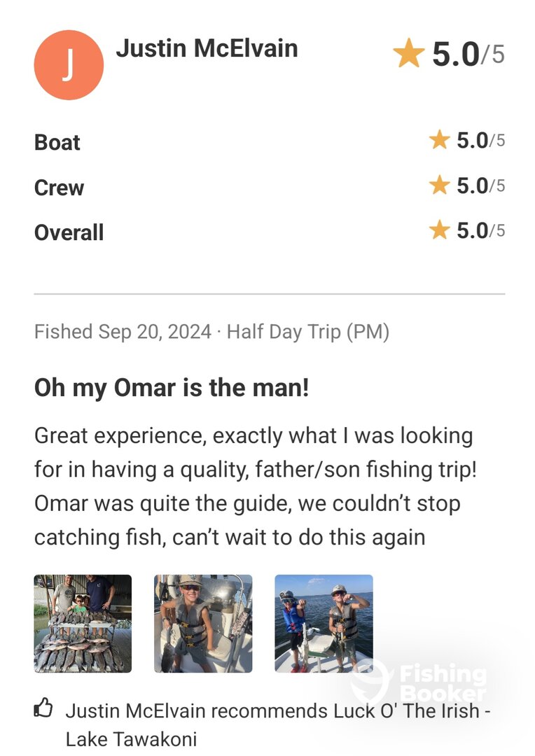
Task: Select the Boat rating label
Action: 57,142
